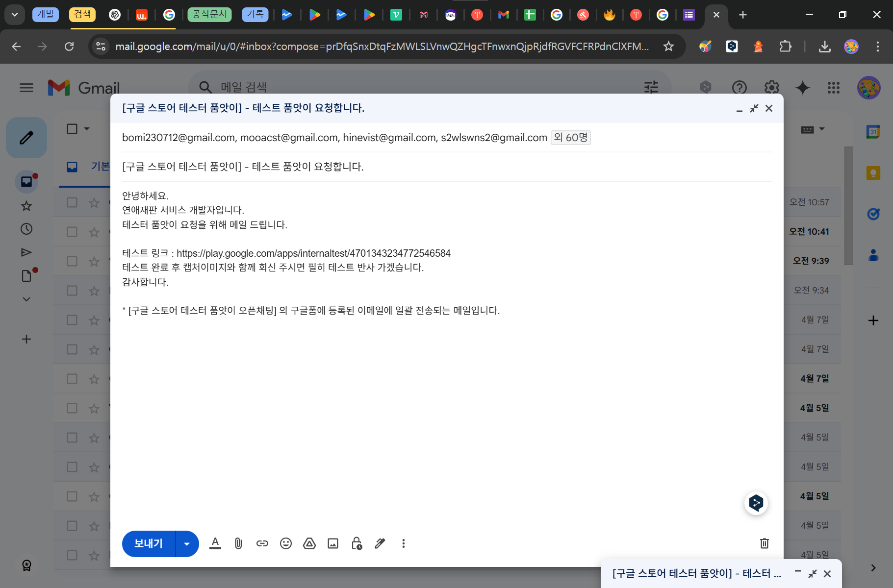Click the mail list vertical scrollbar

pyautogui.click(x=848, y=206)
